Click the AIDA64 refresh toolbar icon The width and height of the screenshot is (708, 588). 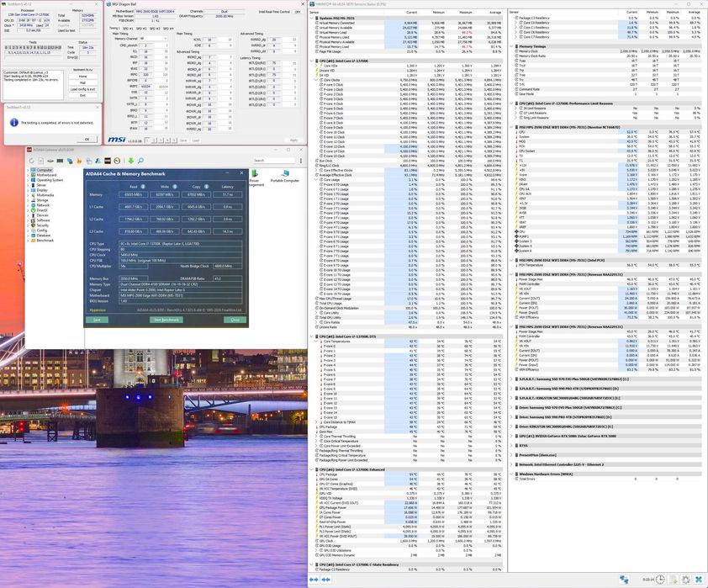[x=32, y=161]
